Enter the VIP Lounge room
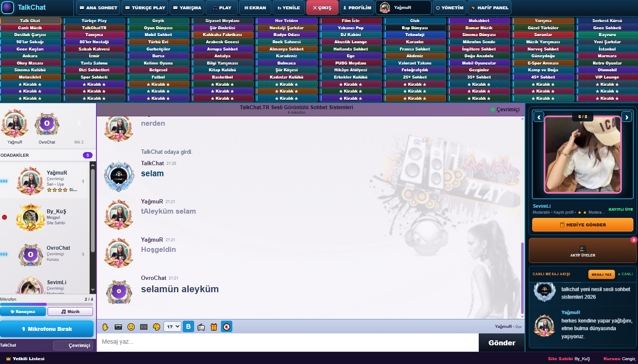The width and height of the screenshot is (638, 364). click(607, 77)
